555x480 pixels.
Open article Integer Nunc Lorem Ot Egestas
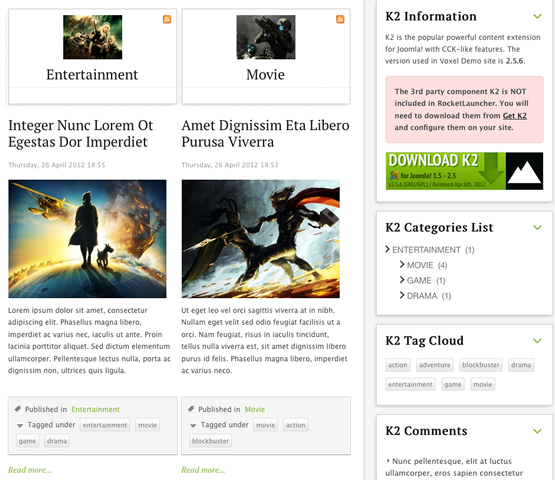(81, 133)
